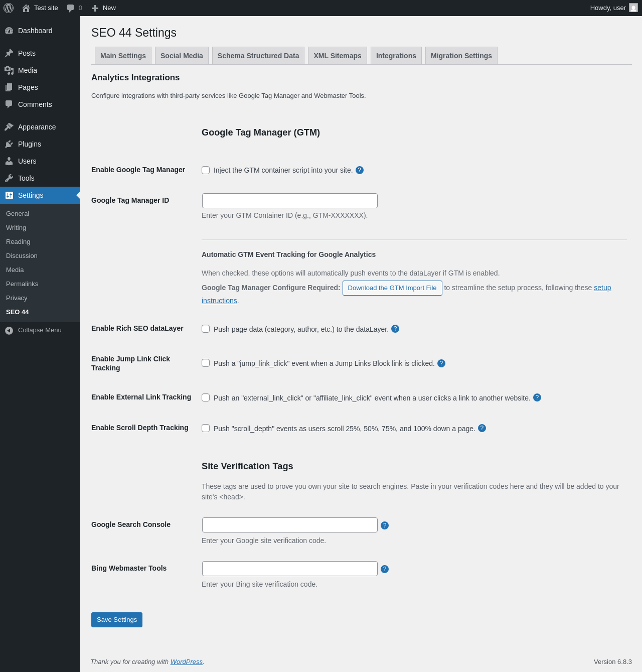This screenshot has width=642, height=672.
Task: Click the help icon beside Enable Google Tag Manager
Action: [360, 170]
